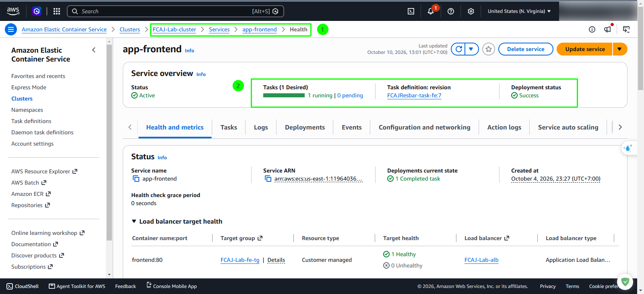The height and width of the screenshot is (294, 644).
Task: Toggle the hamburger navigation menu
Action: pos(11,29)
